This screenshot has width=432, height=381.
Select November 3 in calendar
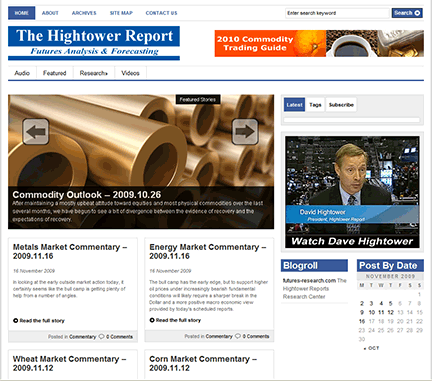(x=371, y=303)
